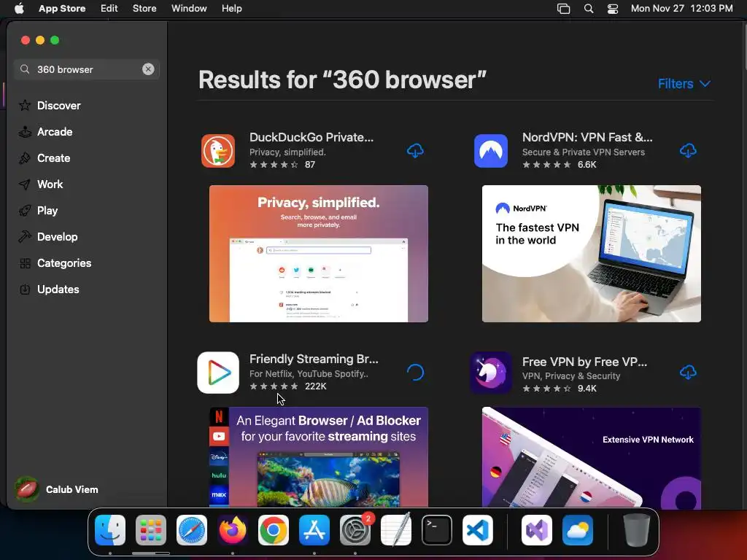Expand the Filters dropdown
Image resolution: width=747 pixels, height=560 pixels.
point(684,84)
